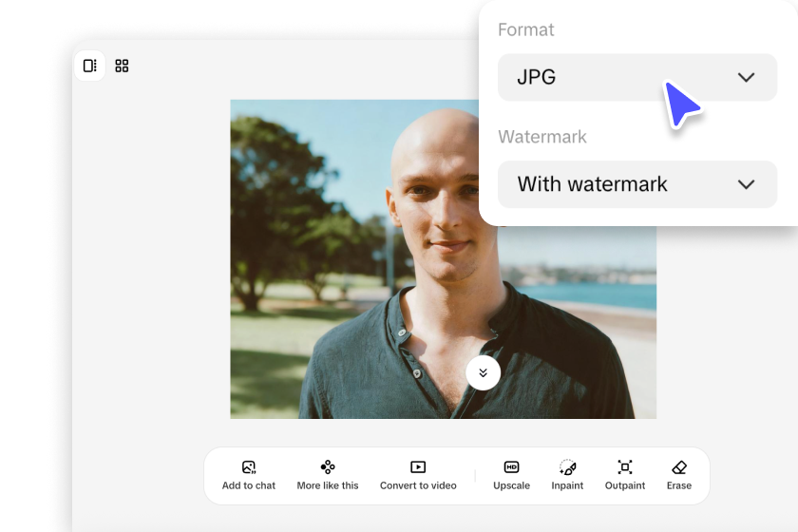The width and height of the screenshot is (798, 532).
Task: Click the More like this icon
Action: (328, 466)
